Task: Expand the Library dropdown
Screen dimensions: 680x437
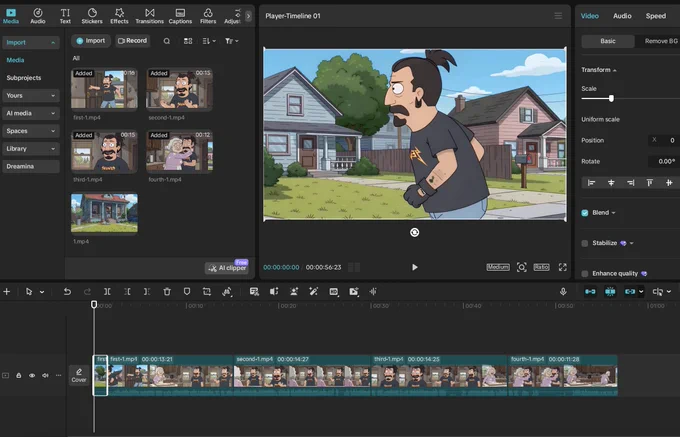Action: [30, 149]
